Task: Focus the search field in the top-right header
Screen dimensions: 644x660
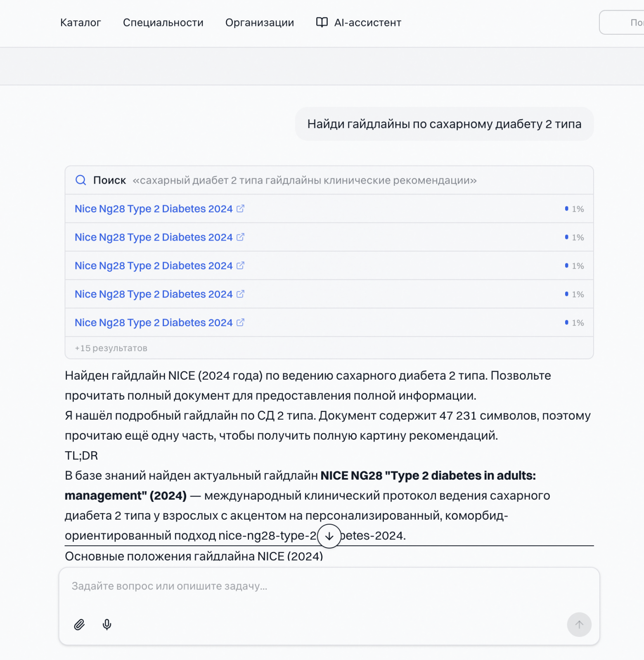Action: coord(622,22)
